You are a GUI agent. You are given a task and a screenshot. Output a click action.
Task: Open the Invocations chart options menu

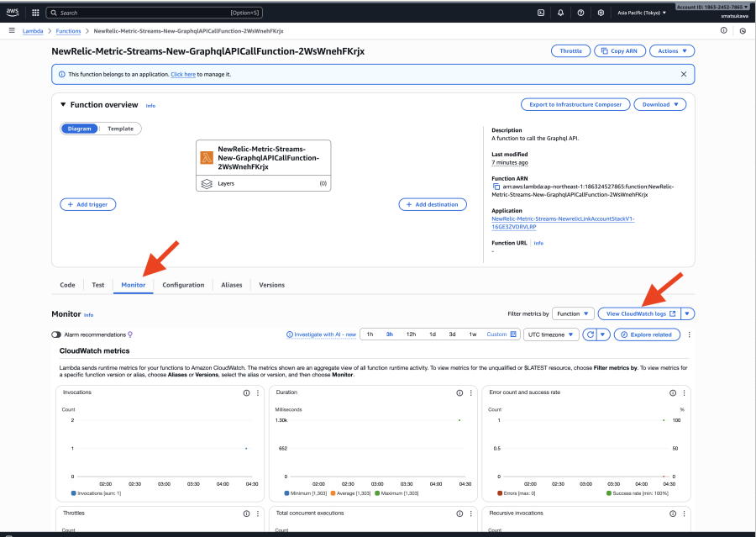click(258, 392)
